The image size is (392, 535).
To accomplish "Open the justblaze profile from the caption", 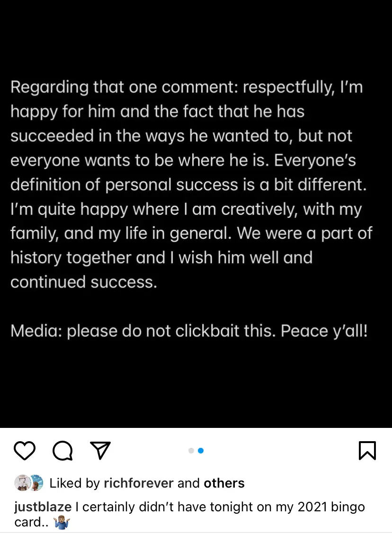I will coord(43,507).
